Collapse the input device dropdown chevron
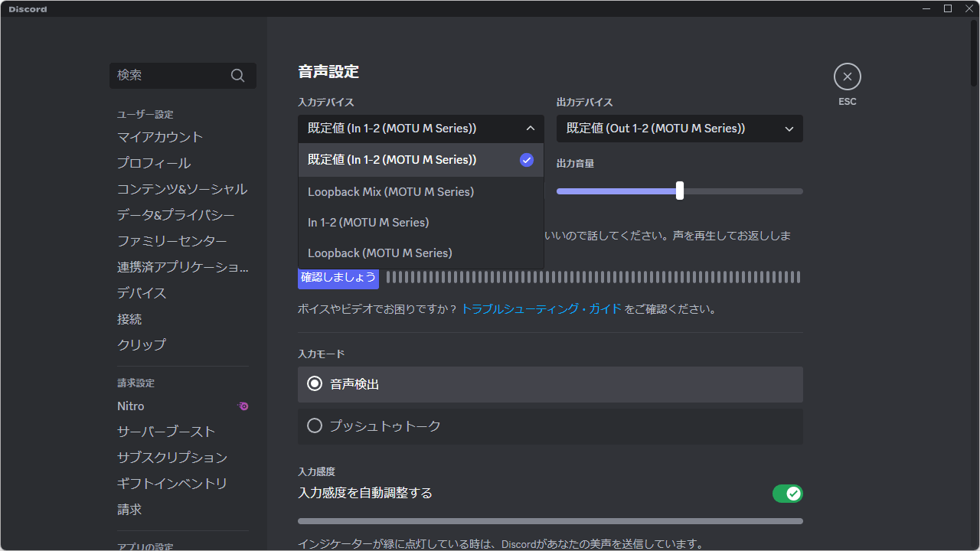 coord(531,129)
